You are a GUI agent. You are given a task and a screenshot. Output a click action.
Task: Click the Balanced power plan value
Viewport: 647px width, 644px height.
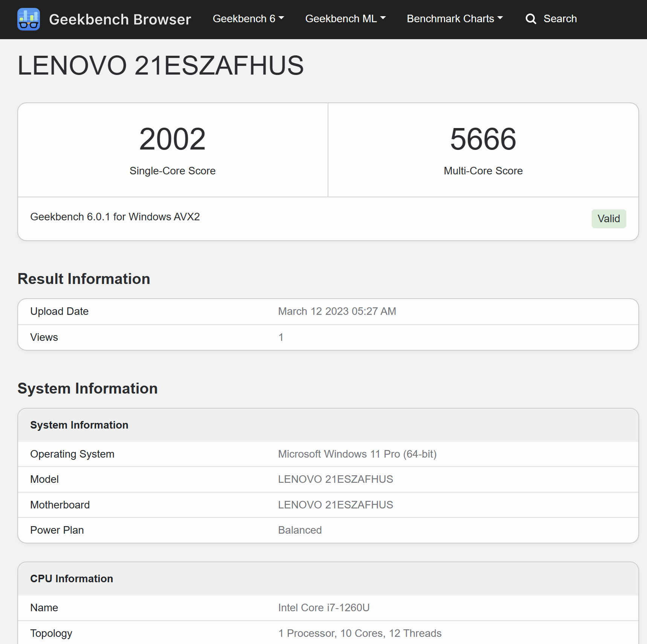[300, 530]
